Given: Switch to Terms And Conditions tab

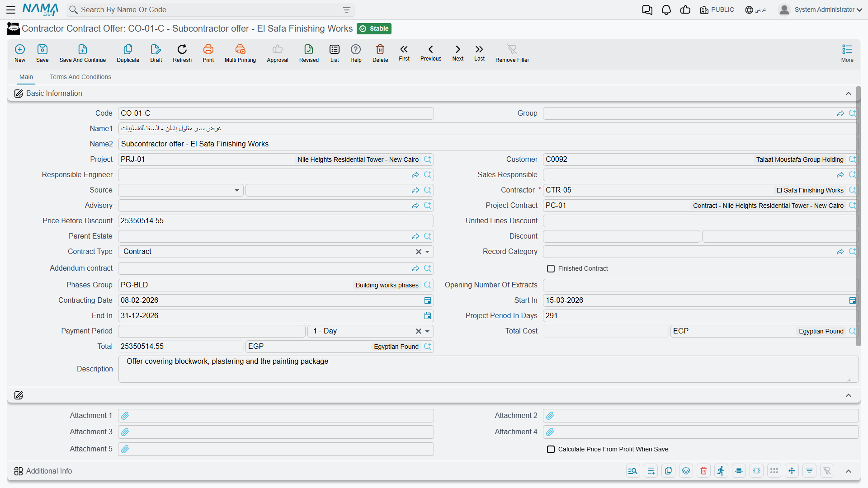Looking at the screenshot, I should pos(80,77).
